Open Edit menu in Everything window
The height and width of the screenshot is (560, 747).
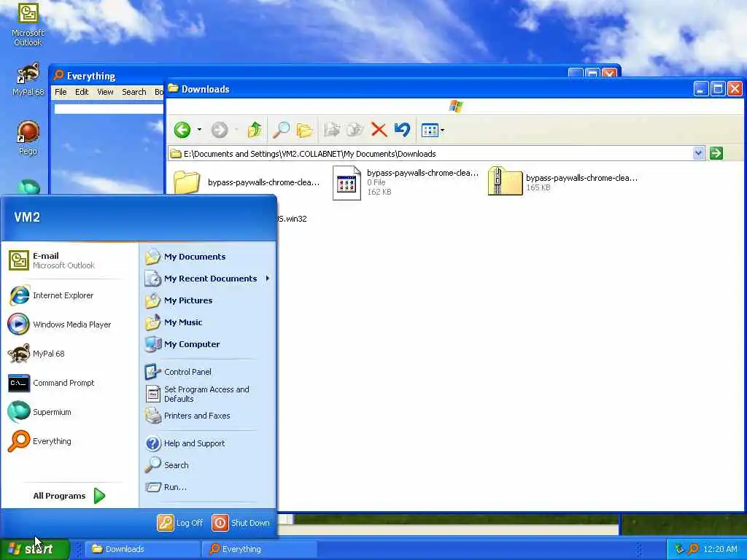point(82,92)
